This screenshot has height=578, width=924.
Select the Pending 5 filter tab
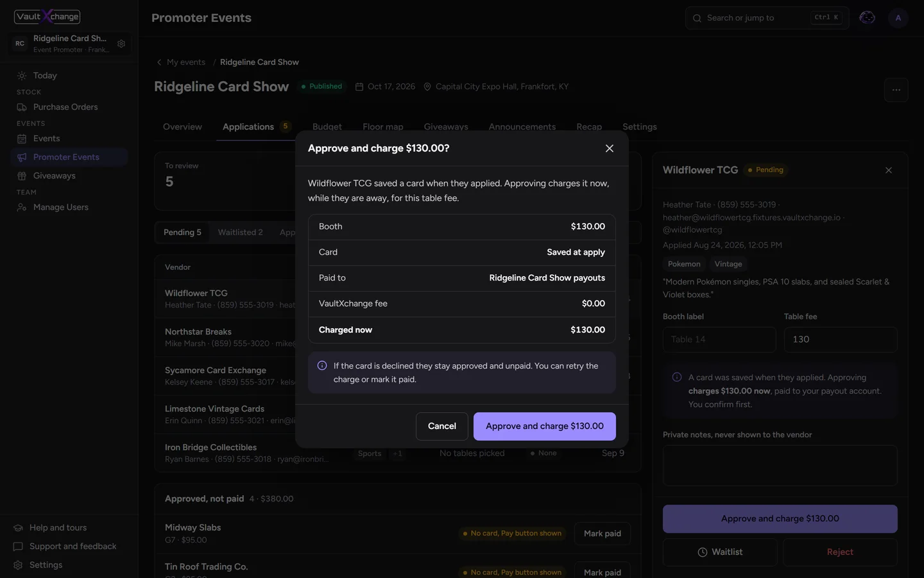point(182,232)
